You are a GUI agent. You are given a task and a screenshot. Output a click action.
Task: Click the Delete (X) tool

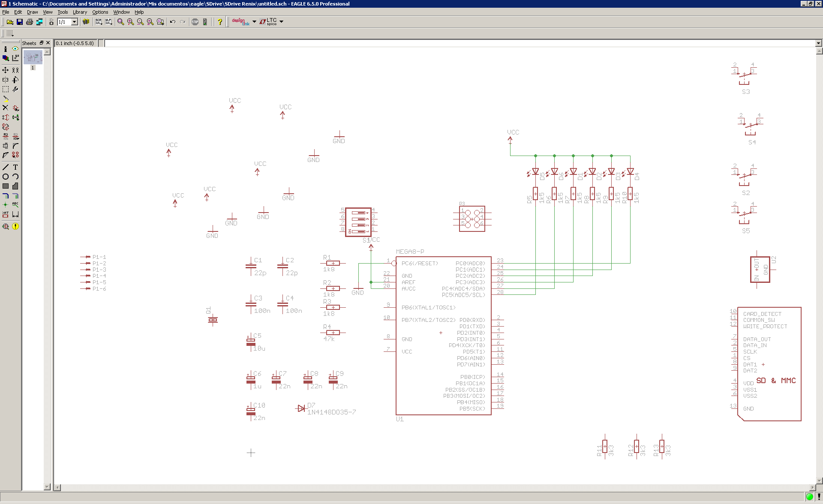(x=5, y=108)
